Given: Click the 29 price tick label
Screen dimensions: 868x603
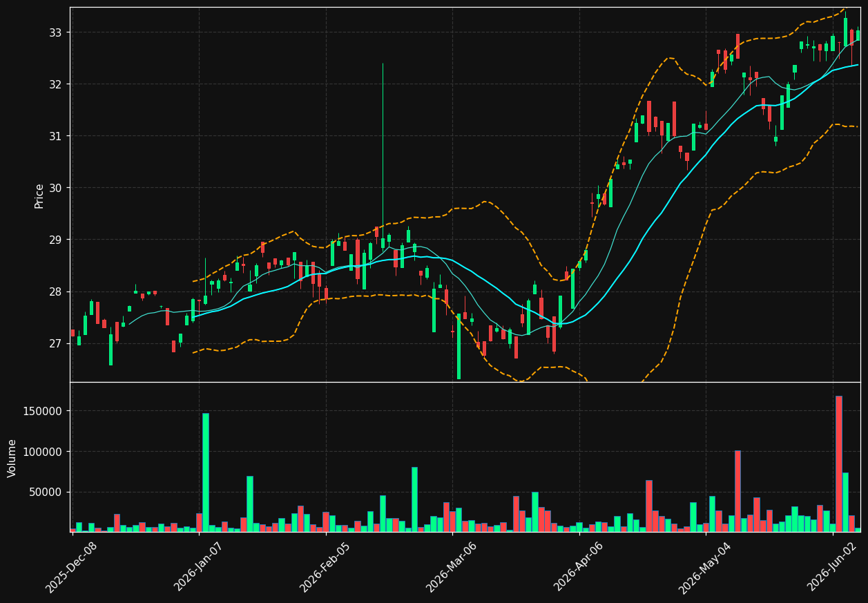Looking at the screenshot, I should pyautogui.click(x=55, y=240).
